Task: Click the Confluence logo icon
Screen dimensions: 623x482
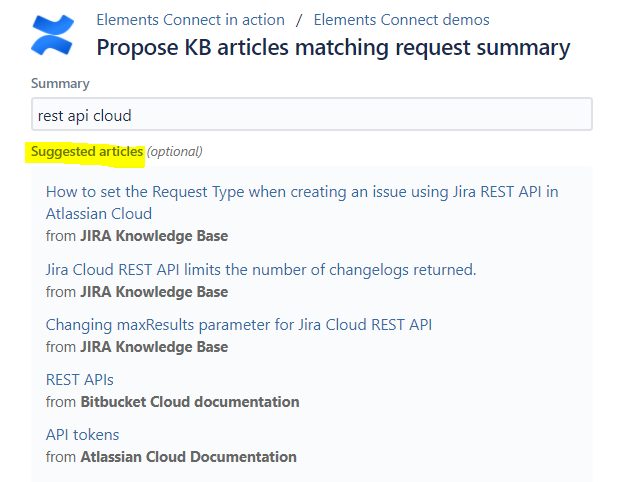Action: 53,34
